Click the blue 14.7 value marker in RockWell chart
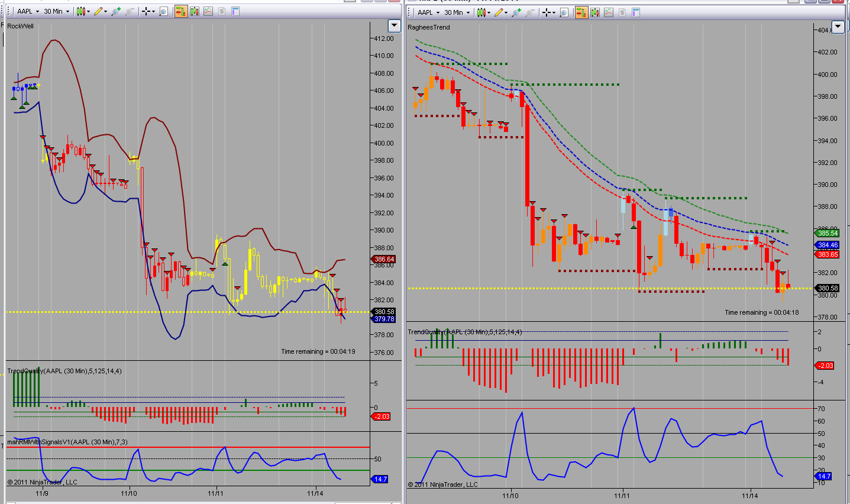The image size is (850, 504). coord(380,479)
